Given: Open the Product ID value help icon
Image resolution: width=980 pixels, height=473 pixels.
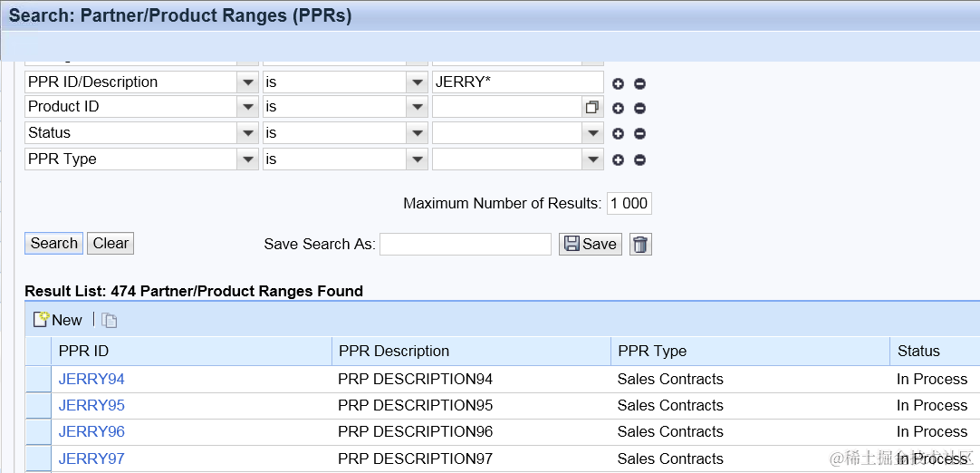Looking at the screenshot, I should pos(592,107).
